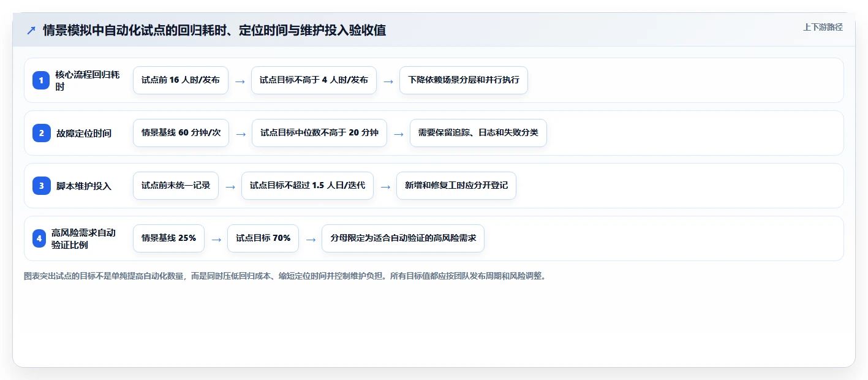Select the 情景基线 25% chip

pyautogui.click(x=168, y=238)
